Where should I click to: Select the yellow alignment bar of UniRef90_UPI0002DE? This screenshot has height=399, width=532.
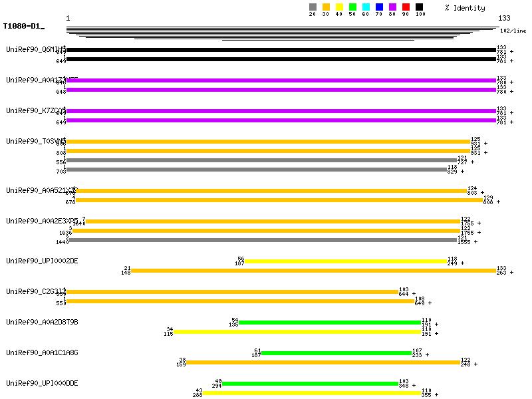[346, 261]
